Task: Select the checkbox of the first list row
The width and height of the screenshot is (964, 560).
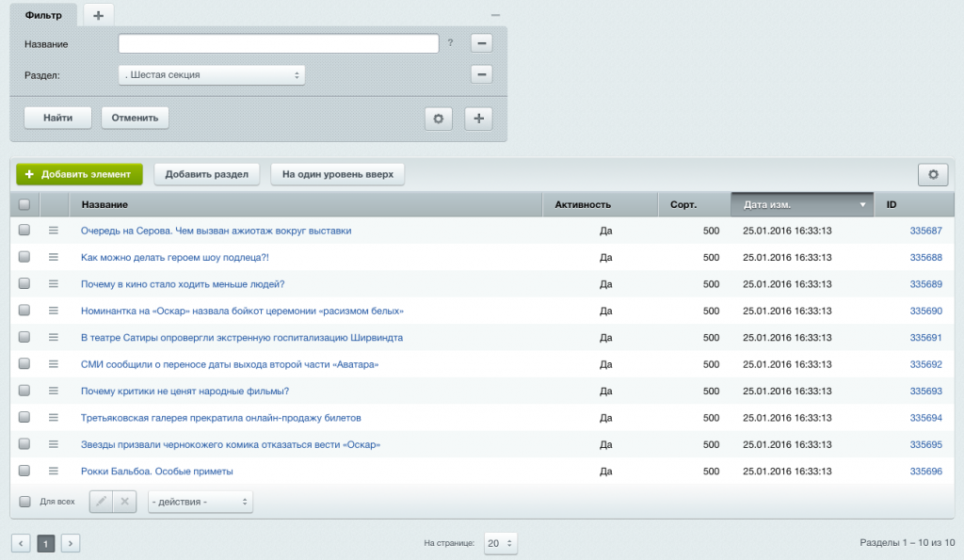Action: pyautogui.click(x=24, y=230)
